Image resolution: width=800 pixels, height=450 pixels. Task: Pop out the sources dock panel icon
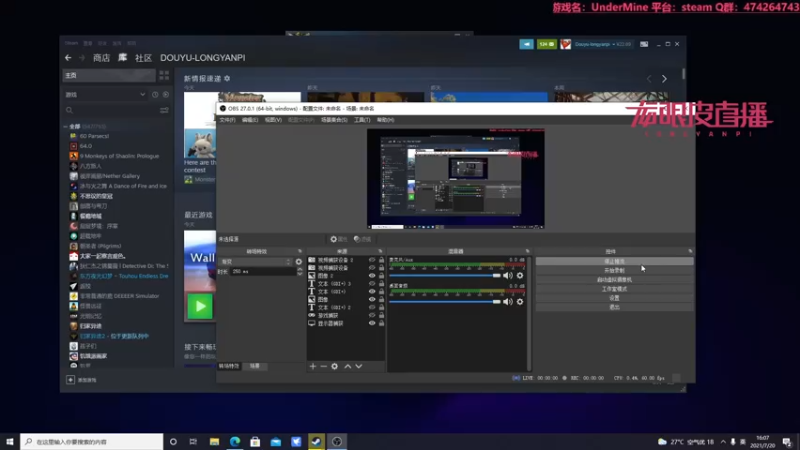click(380, 251)
